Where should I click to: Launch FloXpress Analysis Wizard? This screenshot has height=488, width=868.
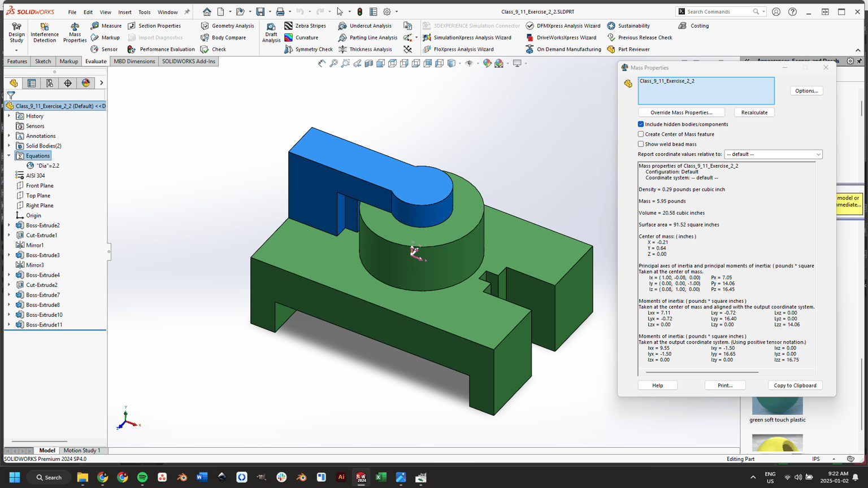[x=458, y=49]
